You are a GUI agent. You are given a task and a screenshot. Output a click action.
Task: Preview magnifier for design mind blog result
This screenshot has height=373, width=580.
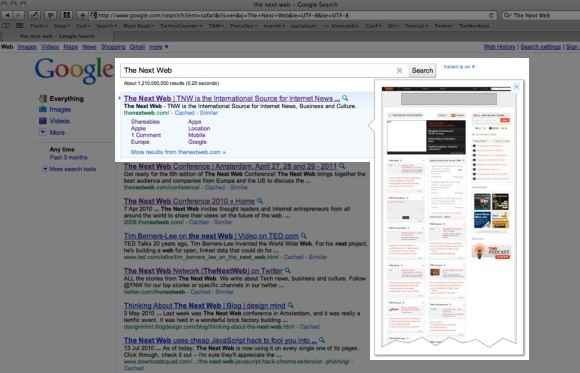290,305
